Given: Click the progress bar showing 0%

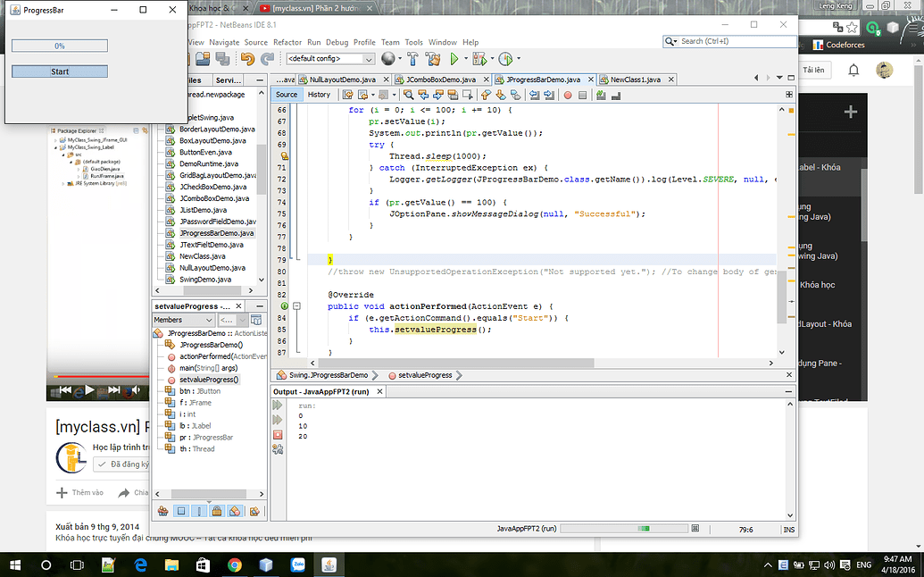Looking at the screenshot, I should pos(59,45).
